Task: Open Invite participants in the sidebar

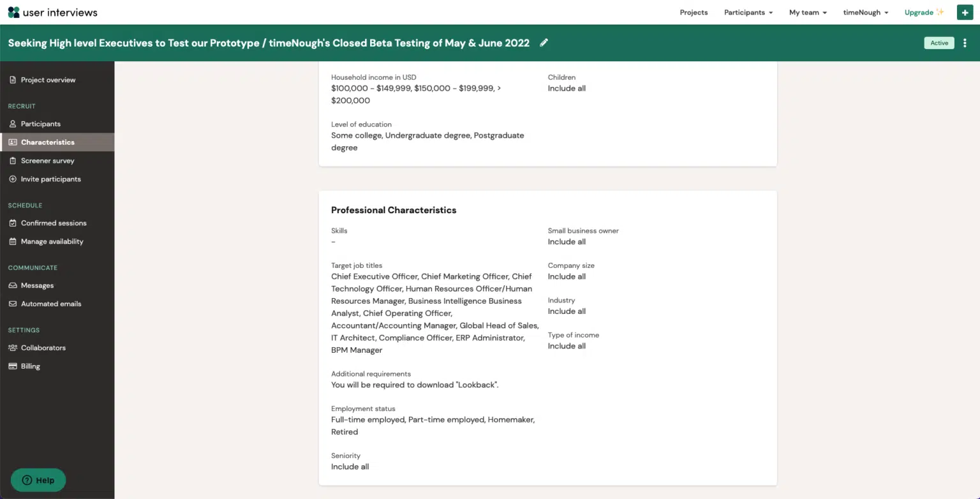Action: (x=50, y=179)
